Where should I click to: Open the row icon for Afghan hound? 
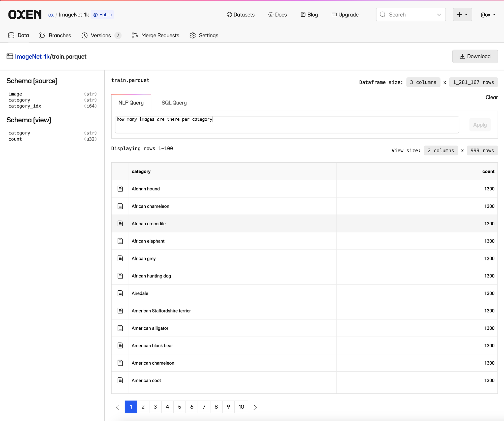click(x=120, y=189)
